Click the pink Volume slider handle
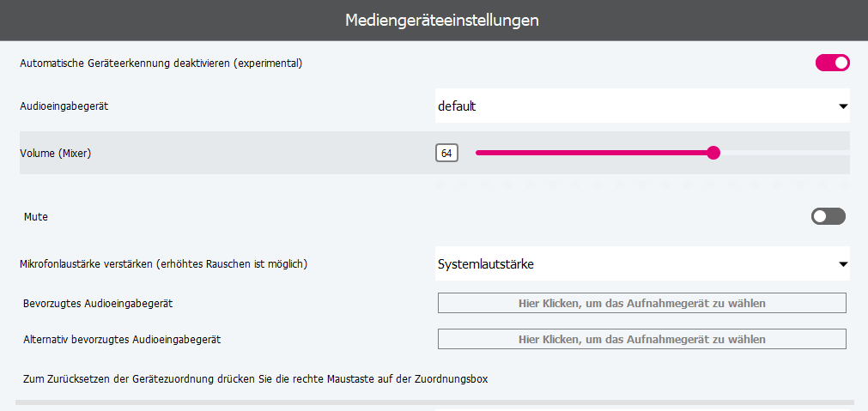 tap(713, 153)
